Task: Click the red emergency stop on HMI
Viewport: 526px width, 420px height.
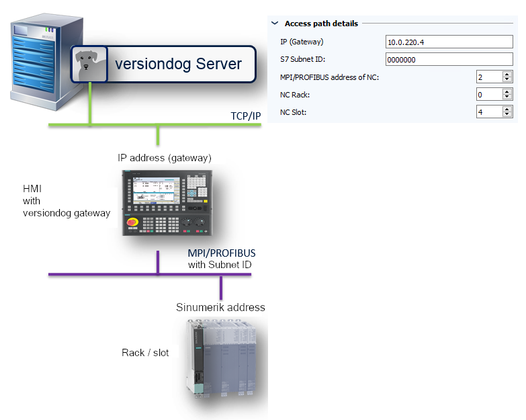Action: pos(133,224)
